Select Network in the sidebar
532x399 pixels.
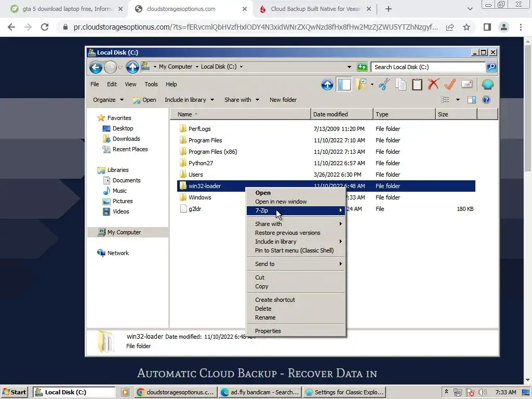point(113,253)
